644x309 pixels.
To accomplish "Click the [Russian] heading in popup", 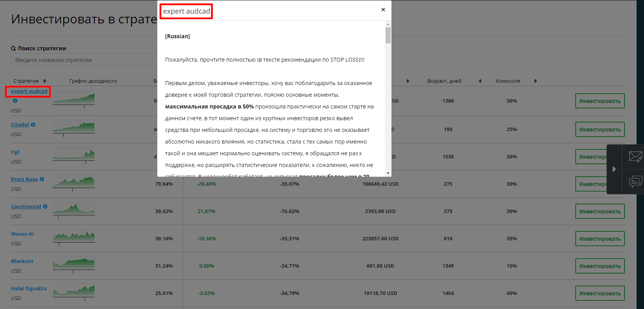I will tap(178, 36).
